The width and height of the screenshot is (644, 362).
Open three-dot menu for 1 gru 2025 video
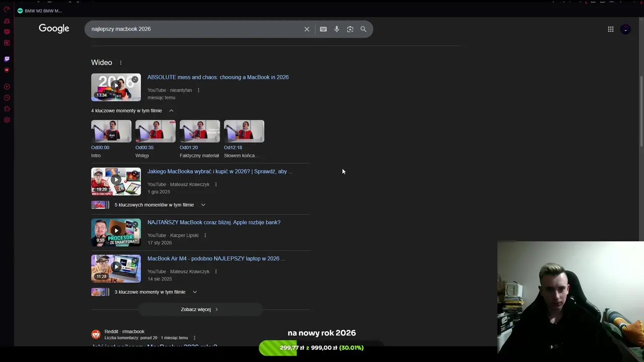coord(216,185)
